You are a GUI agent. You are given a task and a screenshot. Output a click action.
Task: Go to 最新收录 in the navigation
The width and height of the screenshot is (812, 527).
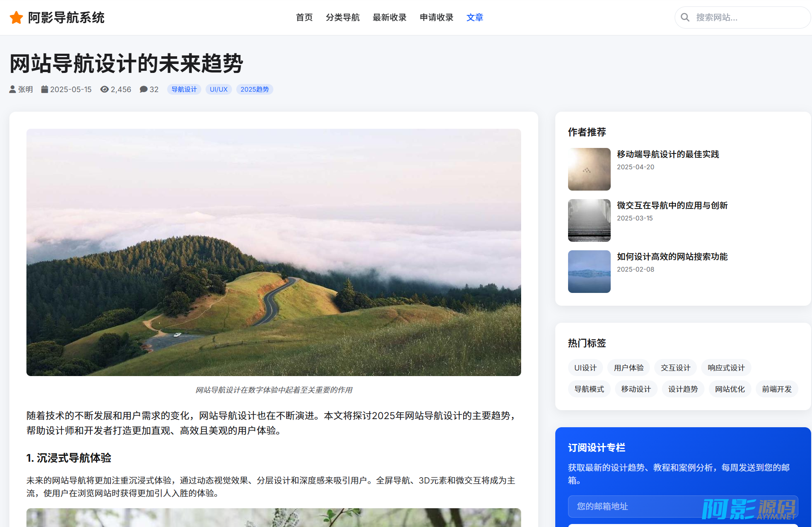coord(390,17)
